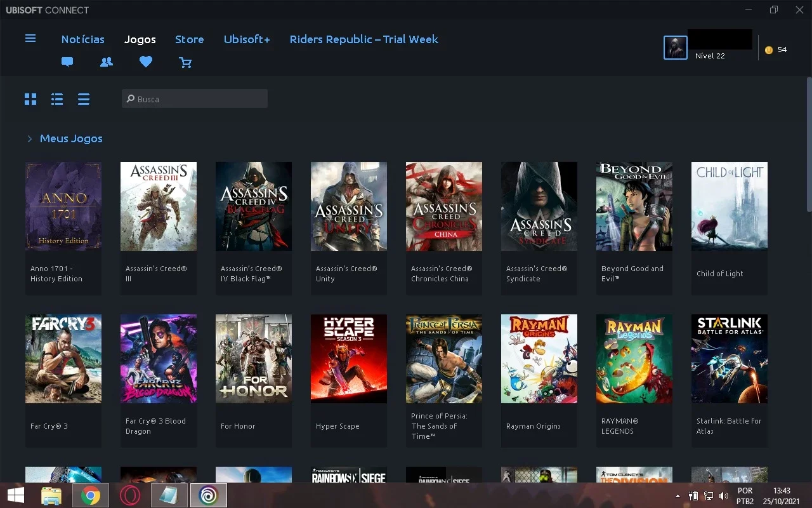Viewport: 812px width, 508px height.
Task: Click the 'Nível 22' level text
Action: (x=710, y=56)
